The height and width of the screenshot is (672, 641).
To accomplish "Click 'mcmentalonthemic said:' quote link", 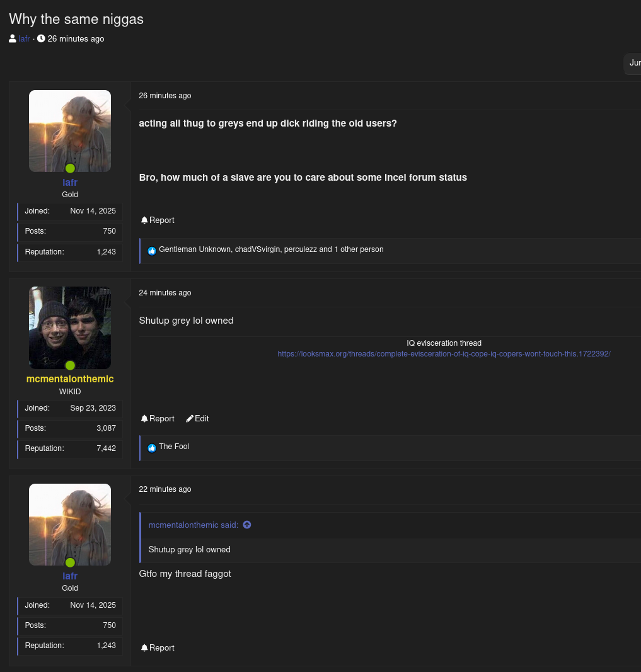I will [x=193, y=525].
